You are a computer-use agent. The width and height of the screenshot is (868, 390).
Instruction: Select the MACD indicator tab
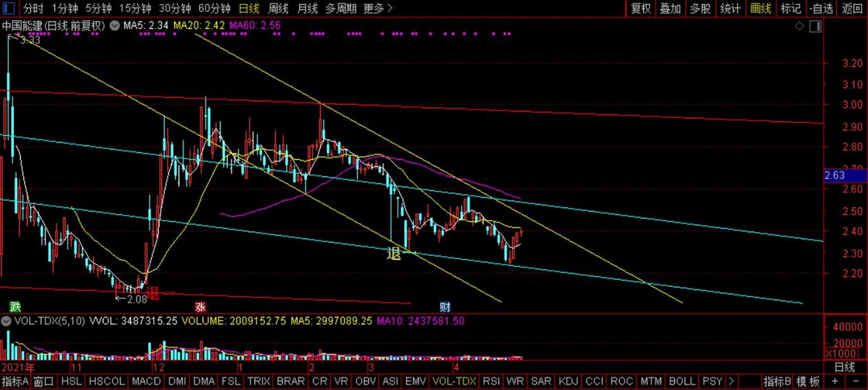pyautogui.click(x=146, y=381)
